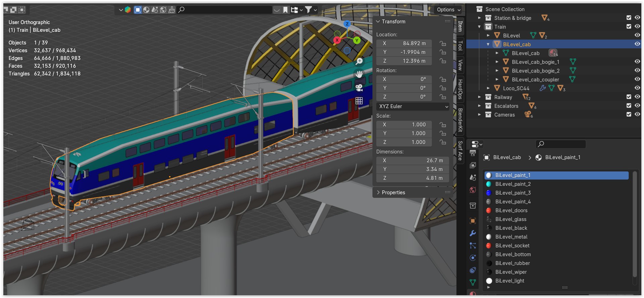This screenshot has width=644, height=298.
Task: Switch perspective/orthographic with the grid icon
Action: coord(359,101)
